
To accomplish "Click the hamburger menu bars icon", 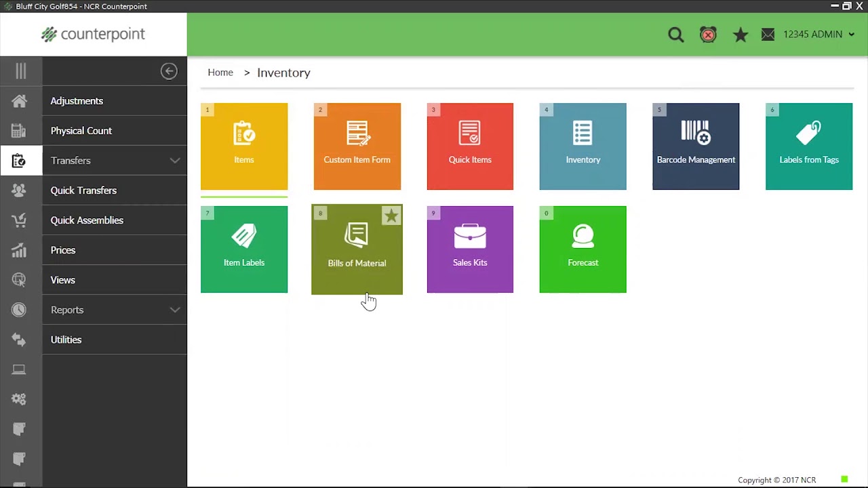I will pos(21,70).
